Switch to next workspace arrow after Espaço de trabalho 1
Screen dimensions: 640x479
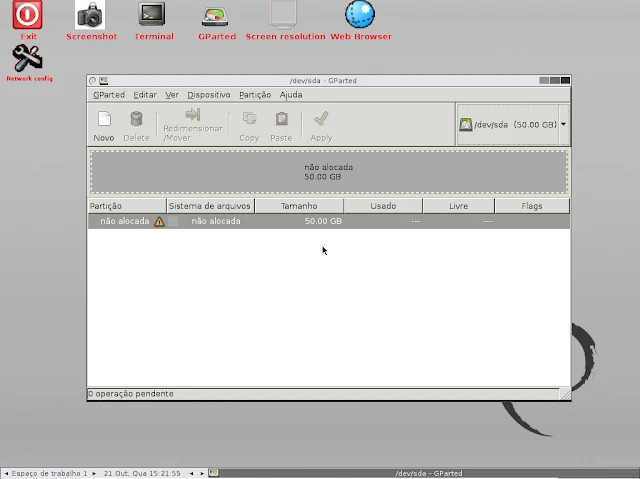click(x=94, y=473)
